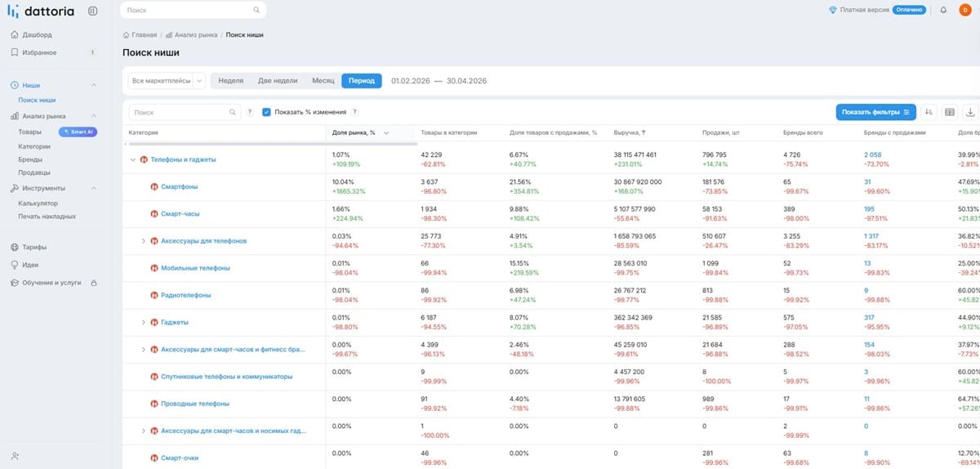
Task: Open the Радиотелефоны category link
Action: [x=185, y=295]
